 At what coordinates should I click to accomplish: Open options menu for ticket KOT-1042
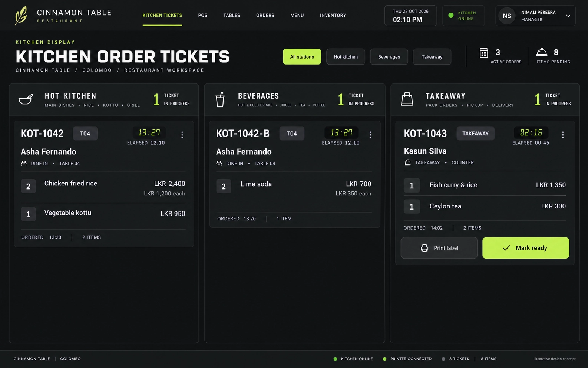tap(182, 135)
